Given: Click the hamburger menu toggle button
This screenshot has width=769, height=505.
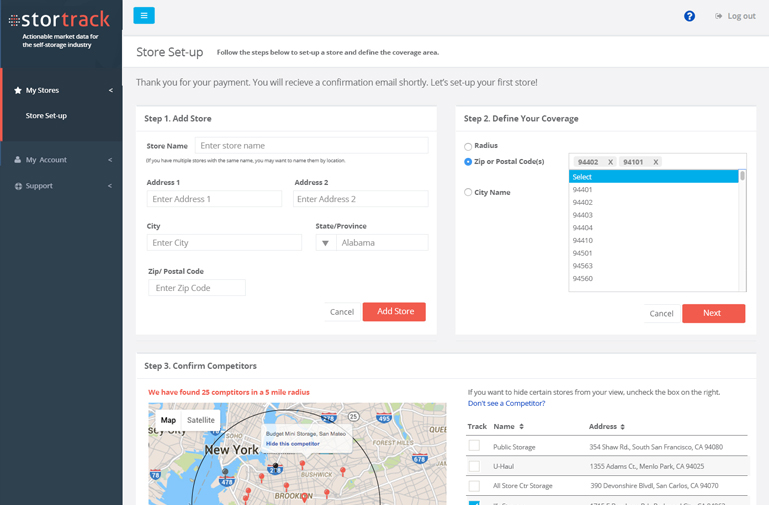Looking at the screenshot, I should point(144,16).
